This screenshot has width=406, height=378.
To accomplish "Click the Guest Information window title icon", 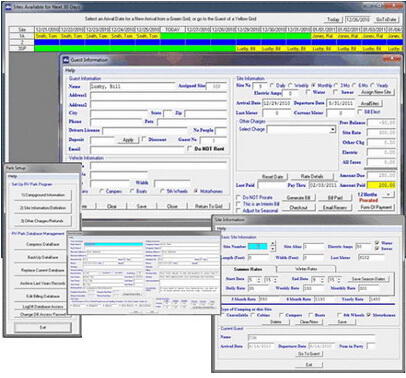I will point(66,60).
